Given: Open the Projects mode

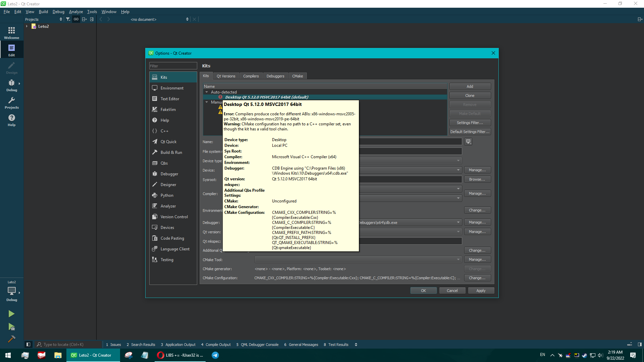Looking at the screenshot, I should (x=11, y=103).
